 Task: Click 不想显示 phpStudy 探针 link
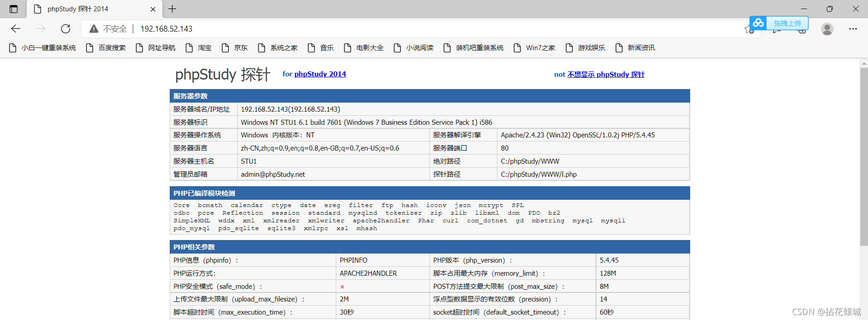click(606, 75)
